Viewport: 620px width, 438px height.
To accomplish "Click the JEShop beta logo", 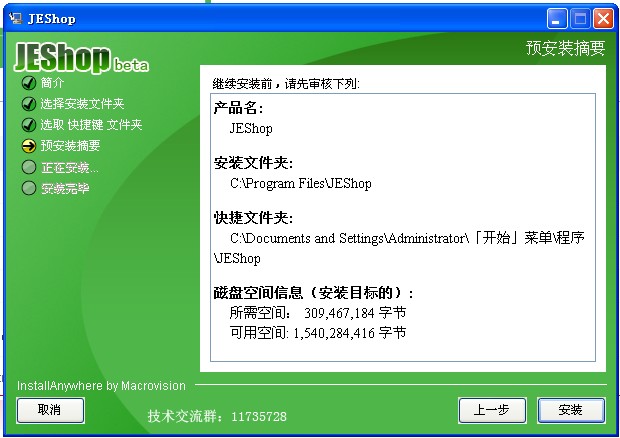I will tap(81, 58).
